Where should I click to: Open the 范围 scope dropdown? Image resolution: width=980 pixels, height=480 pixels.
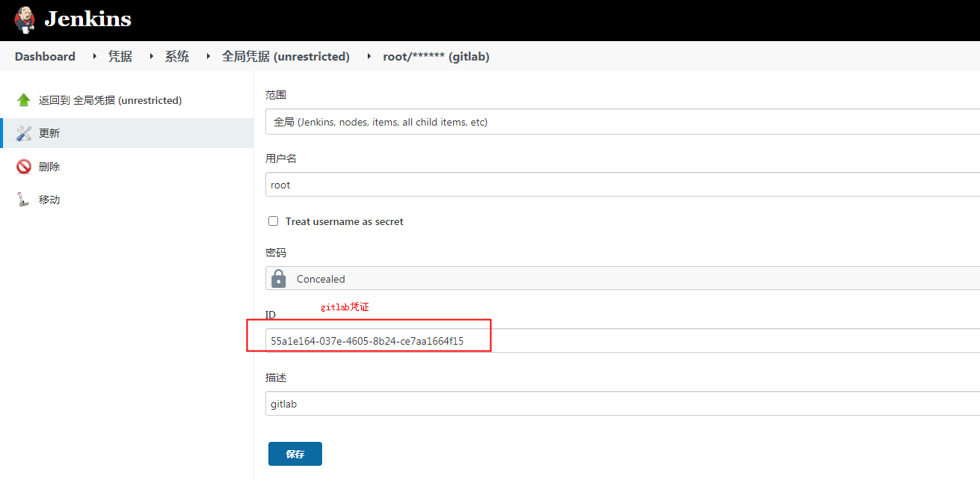tap(623, 122)
